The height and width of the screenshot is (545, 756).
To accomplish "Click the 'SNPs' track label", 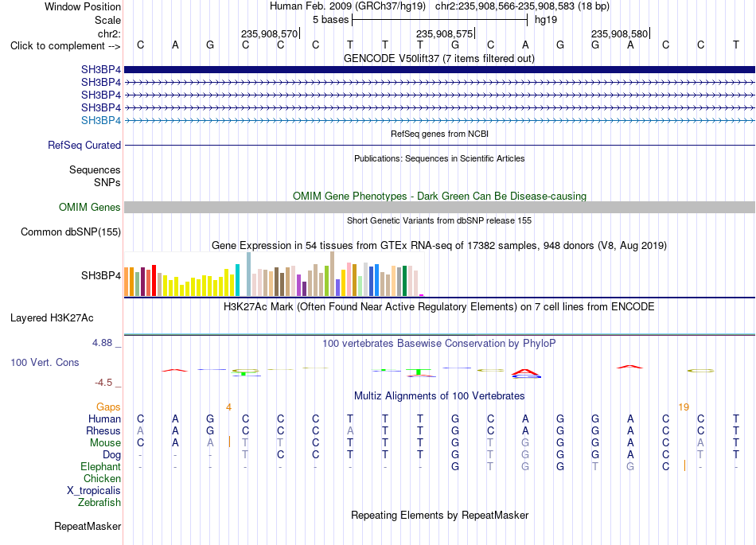I will (x=107, y=183).
